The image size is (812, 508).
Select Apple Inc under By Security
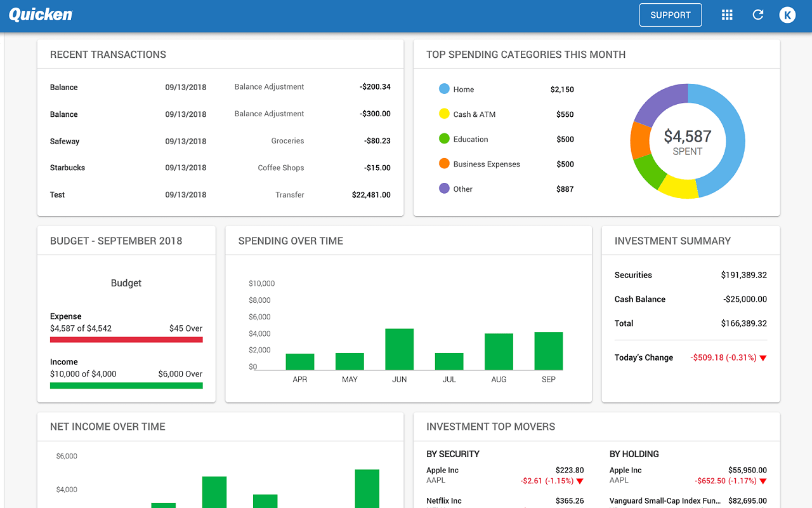[x=442, y=471]
